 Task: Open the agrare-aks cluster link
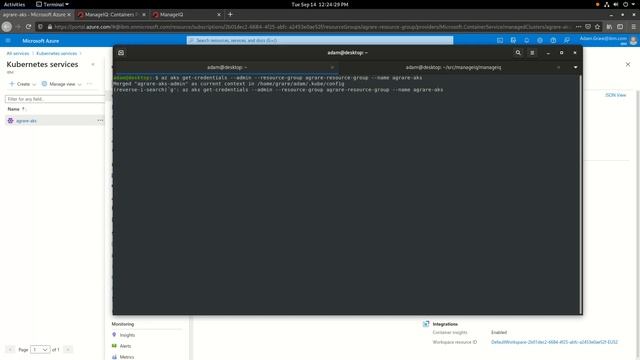click(26, 121)
